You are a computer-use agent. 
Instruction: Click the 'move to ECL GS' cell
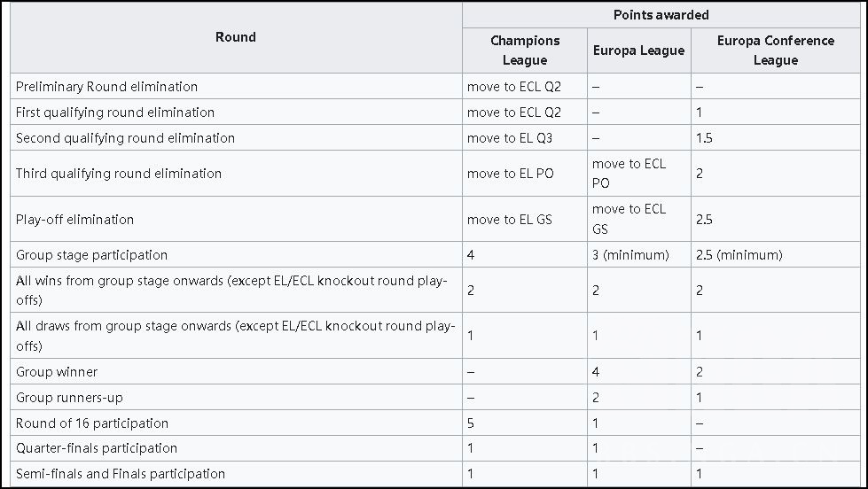coord(629,219)
